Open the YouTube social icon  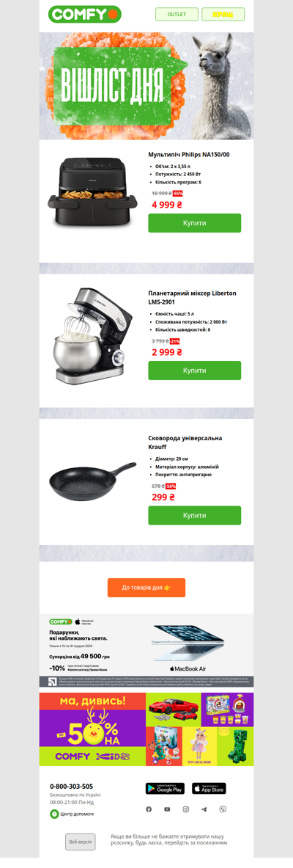click(x=167, y=809)
